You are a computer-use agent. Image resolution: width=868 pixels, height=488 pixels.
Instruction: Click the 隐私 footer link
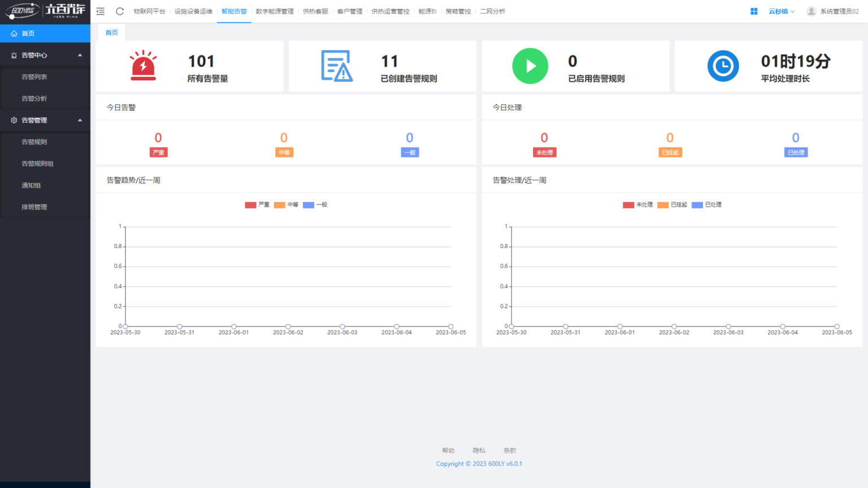tap(479, 451)
